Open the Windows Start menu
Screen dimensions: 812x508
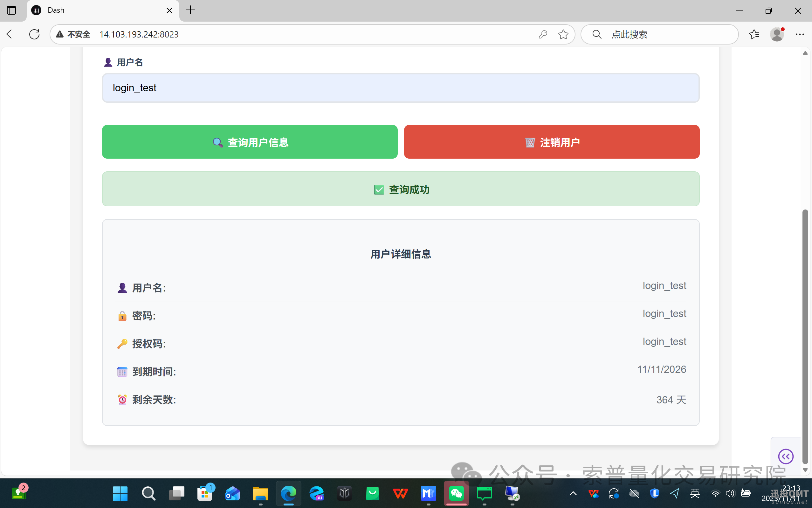[x=120, y=494]
